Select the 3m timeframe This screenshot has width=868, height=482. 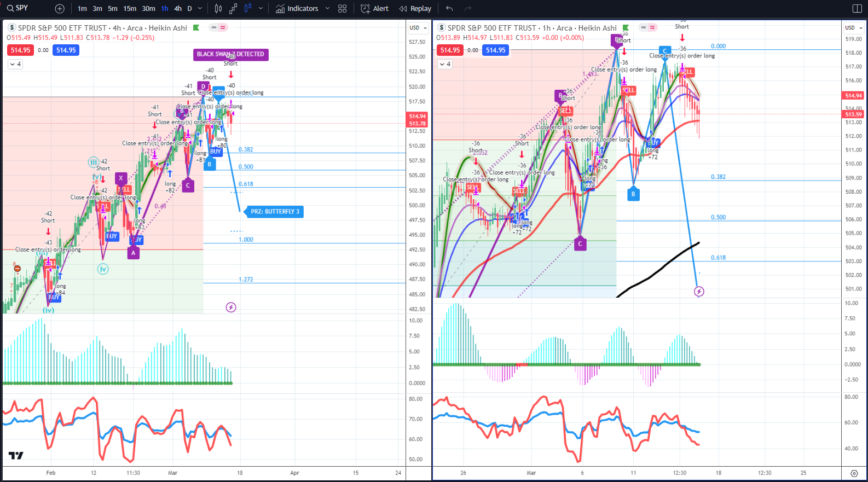[97, 9]
